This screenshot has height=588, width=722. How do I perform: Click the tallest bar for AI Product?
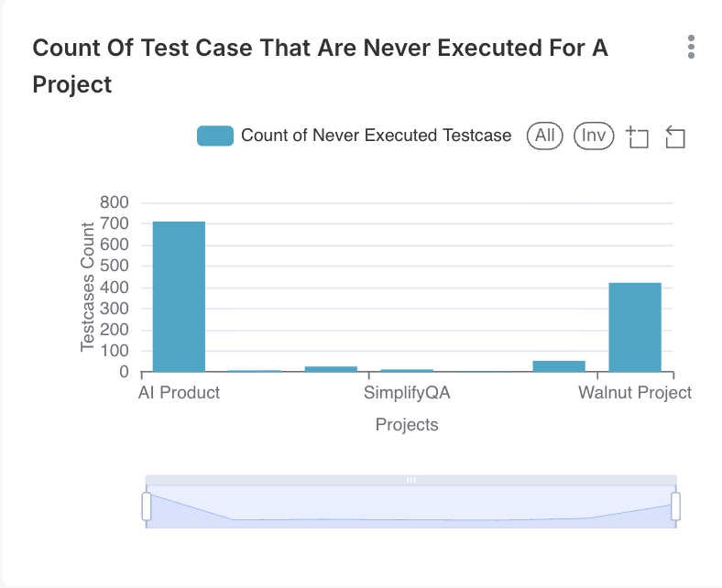(x=179, y=297)
